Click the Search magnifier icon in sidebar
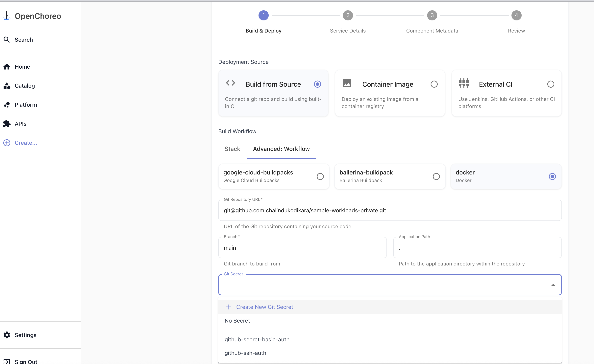This screenshot has width=594, height=364. click(7, 39)
